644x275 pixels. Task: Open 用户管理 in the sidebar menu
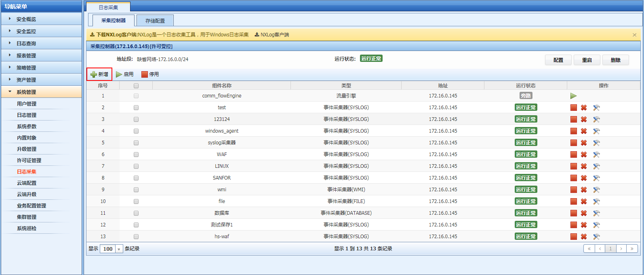[x=27, y=104]
